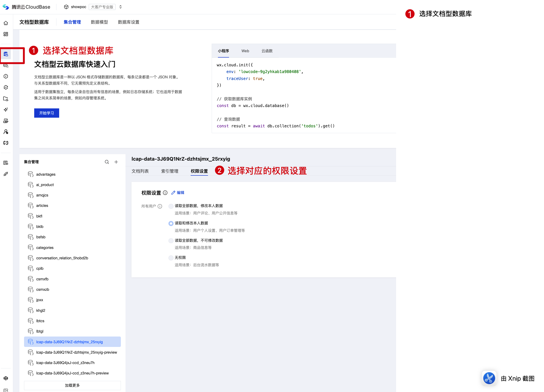Image resolution: width=544 pixels, height=392 pixels.
Task: Click the plus icon to add collection
Action: (x=116, y=162)
